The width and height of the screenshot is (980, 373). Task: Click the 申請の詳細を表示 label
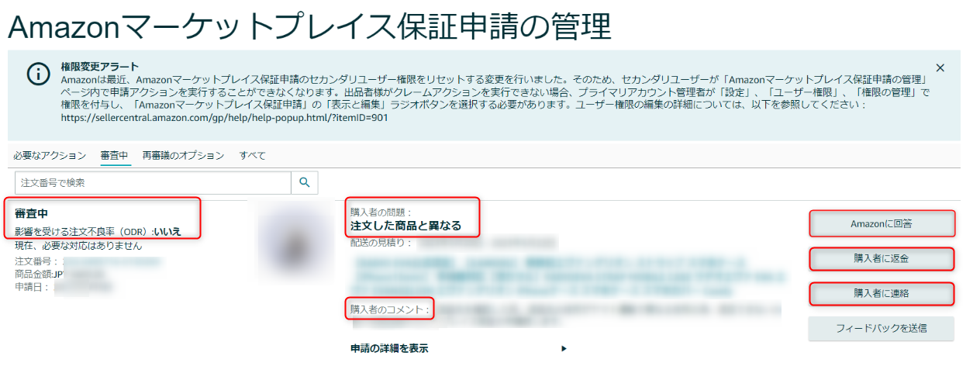(x=389, y=349)
